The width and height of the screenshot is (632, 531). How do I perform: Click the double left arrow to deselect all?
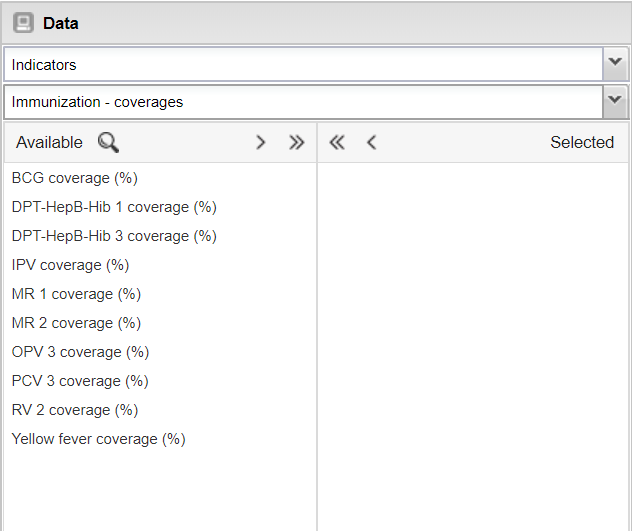point(337,142)
